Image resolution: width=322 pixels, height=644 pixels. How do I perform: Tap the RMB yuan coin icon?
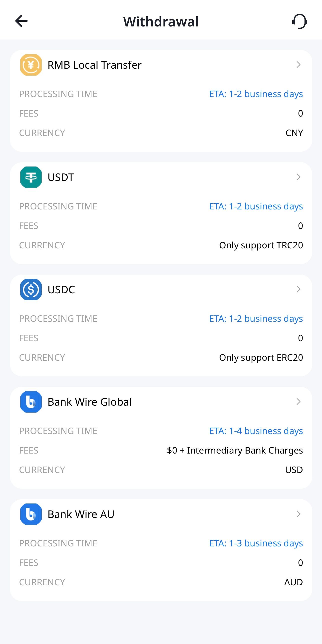click(x=31, y=65)
